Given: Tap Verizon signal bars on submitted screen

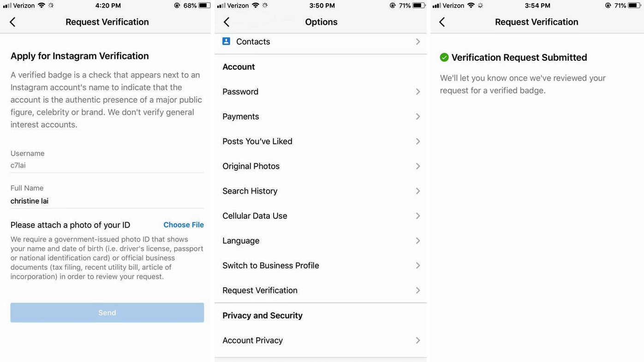Looking at the screenshot, I should [x=436, y=6].
